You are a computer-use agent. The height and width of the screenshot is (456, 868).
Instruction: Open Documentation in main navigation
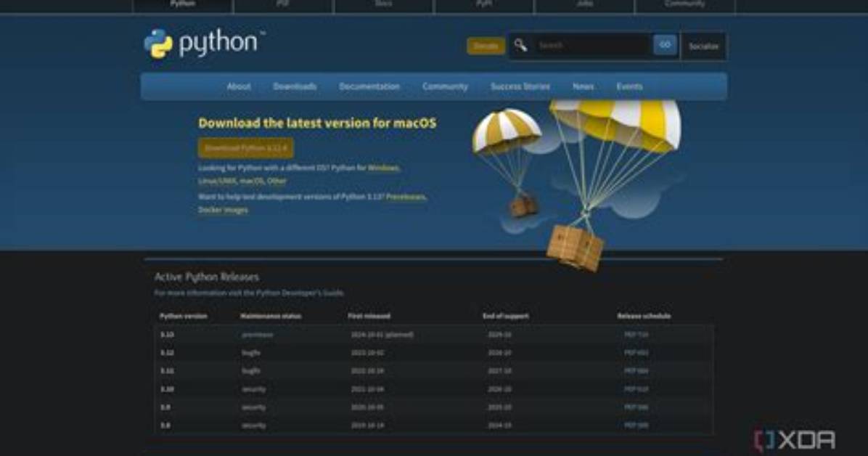pos(369,86)
